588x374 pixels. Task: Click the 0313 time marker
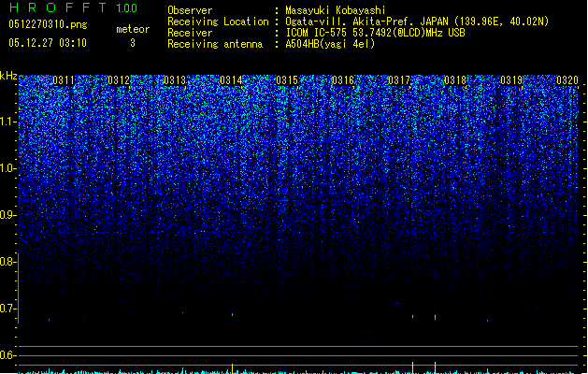pos(175,80)
